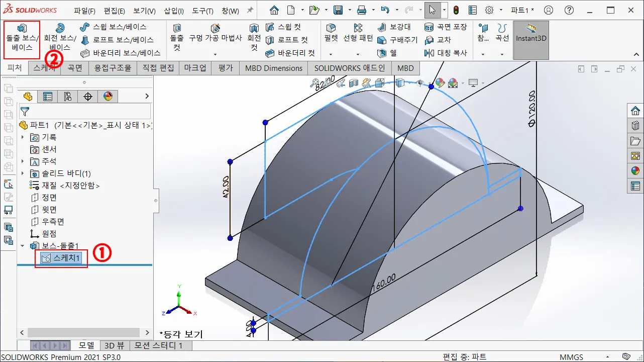The width and height of the screenshot is (644, 362).
Task: Expand the 솔리드 바디(1) tree folder
Action: click(x=22, y=173)
